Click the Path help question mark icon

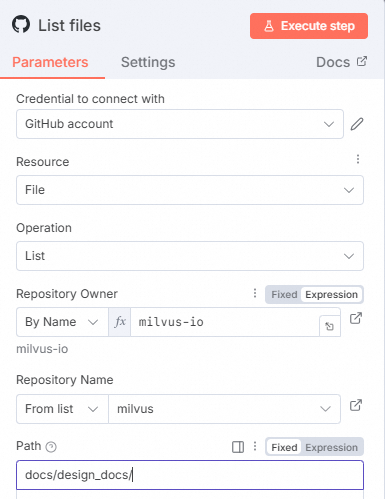click(x=51, y=447)
